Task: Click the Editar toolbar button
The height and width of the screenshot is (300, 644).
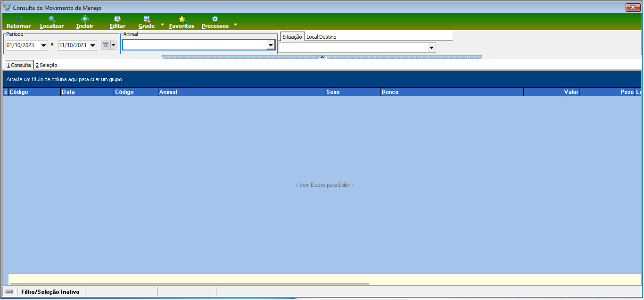Action: (x=117, y=22)
